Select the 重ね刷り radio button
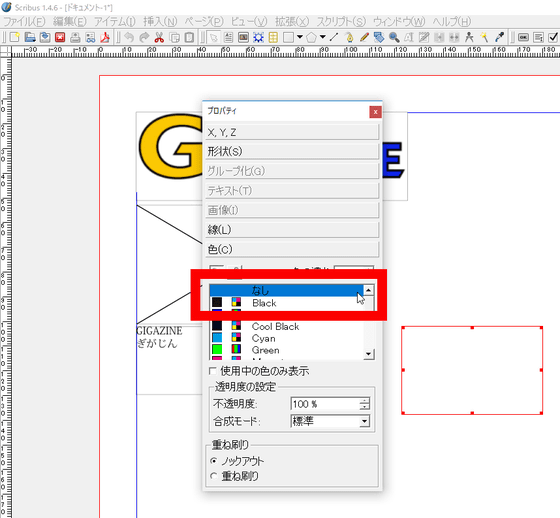 click(214, 476)
